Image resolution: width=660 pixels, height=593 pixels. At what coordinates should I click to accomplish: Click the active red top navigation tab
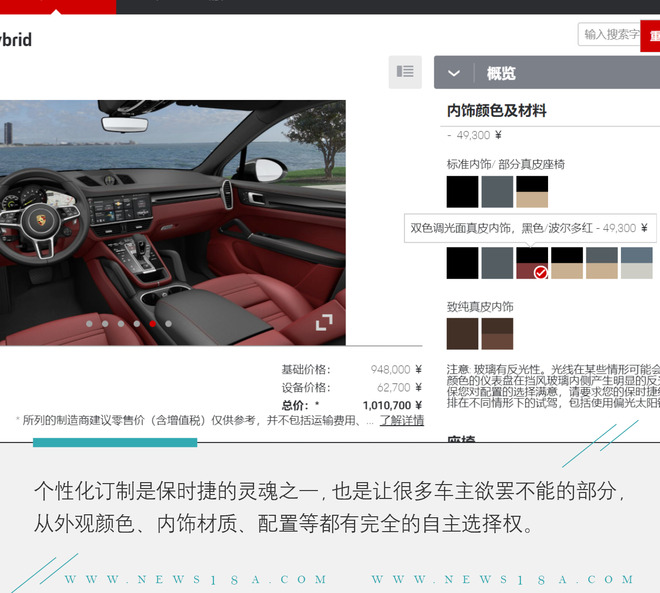58,7
